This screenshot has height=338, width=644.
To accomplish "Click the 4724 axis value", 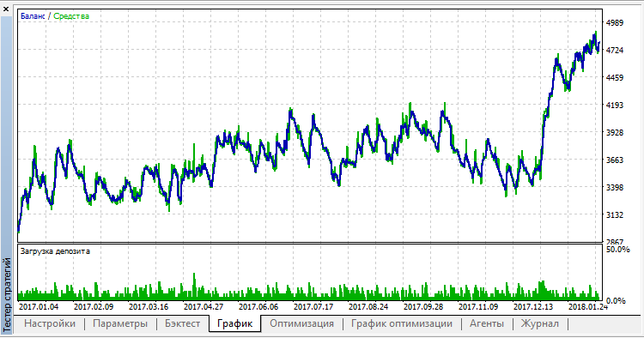I will click(615, 51).
